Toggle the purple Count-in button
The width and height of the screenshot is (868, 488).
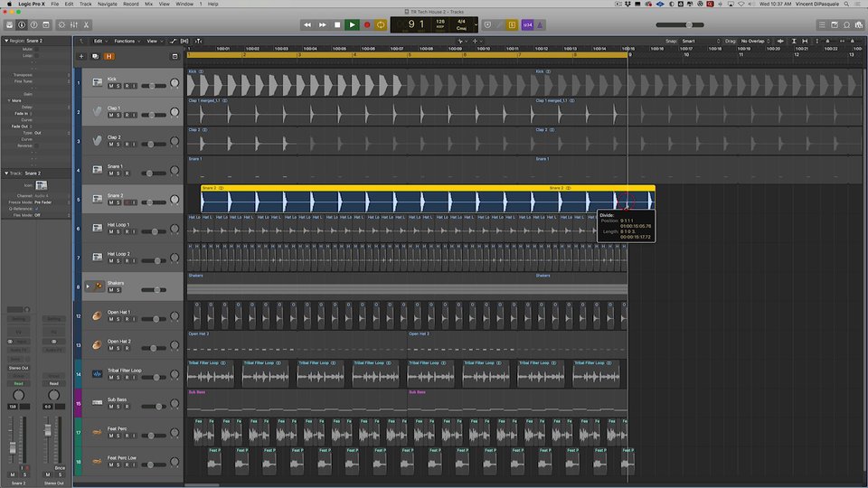(x=527, y=25)
